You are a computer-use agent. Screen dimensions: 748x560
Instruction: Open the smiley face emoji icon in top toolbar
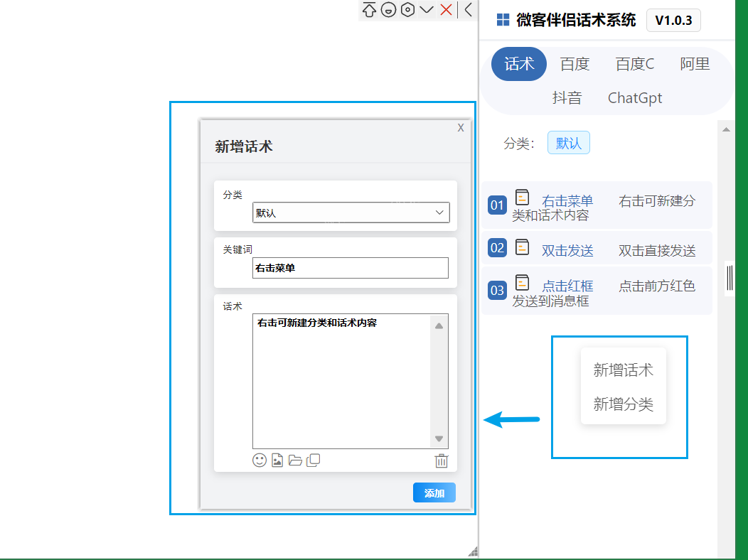click(x=388, y=9)
